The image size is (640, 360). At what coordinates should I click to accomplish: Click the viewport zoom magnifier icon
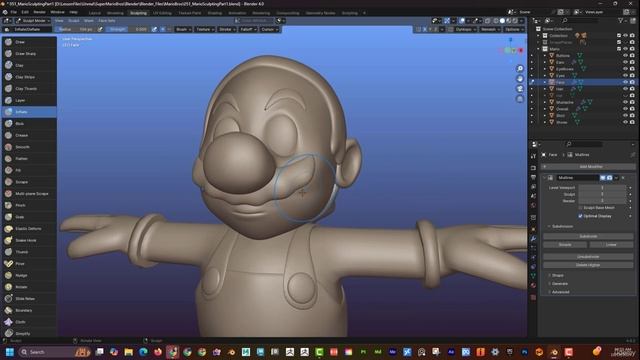[x=520, y=69]
